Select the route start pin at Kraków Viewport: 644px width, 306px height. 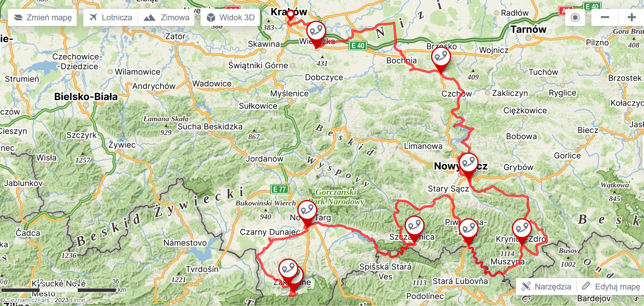[291, 14]
